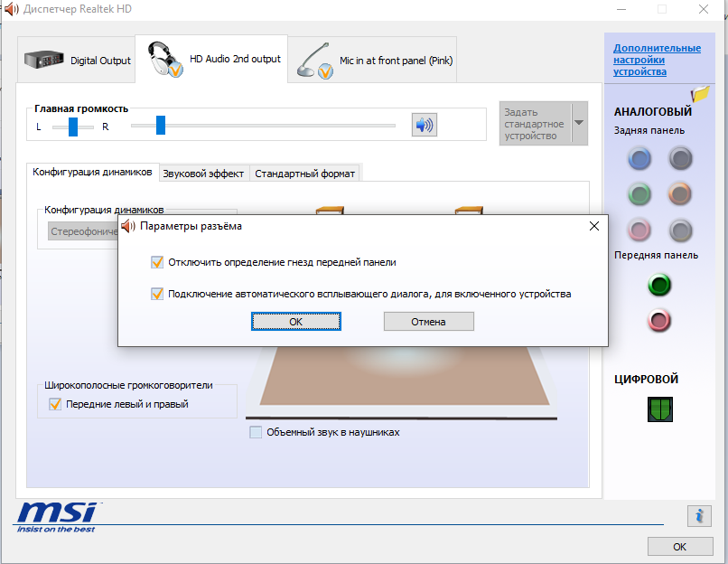Select the green front panel jack
This screenshot has width=728, height=564.
click(659, 285)
